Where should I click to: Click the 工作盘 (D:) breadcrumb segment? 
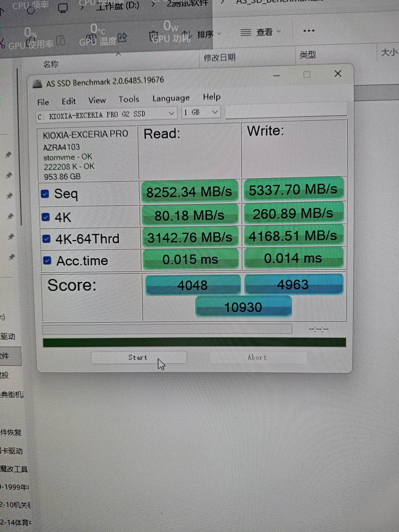(118, 6)
